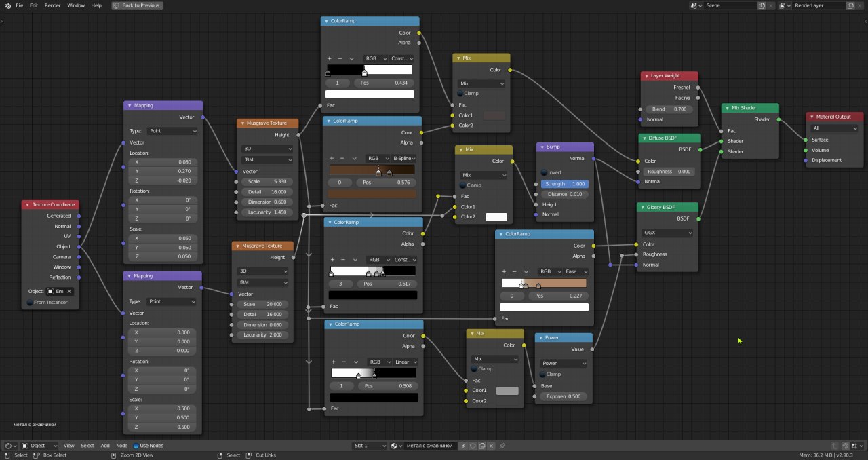Viewport: 868px width, 460px height.
Task: Clear the Em object in Texture Coordinate
Action: [69, 291]
